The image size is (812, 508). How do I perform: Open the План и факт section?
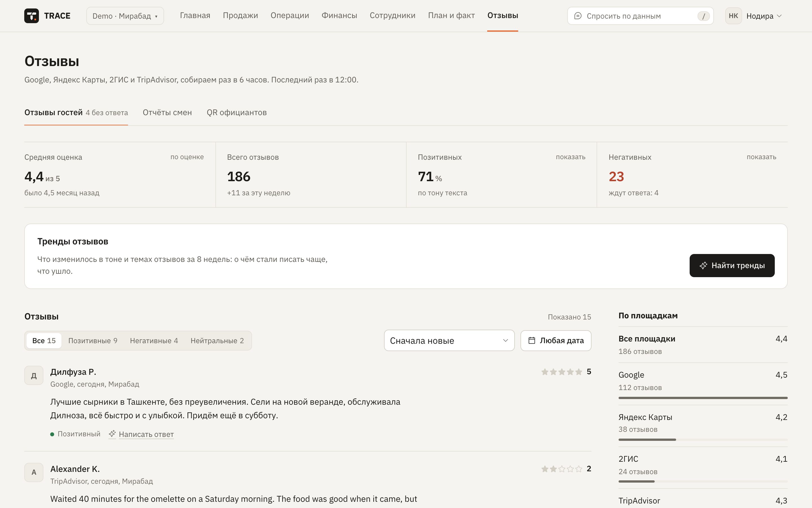451,16
